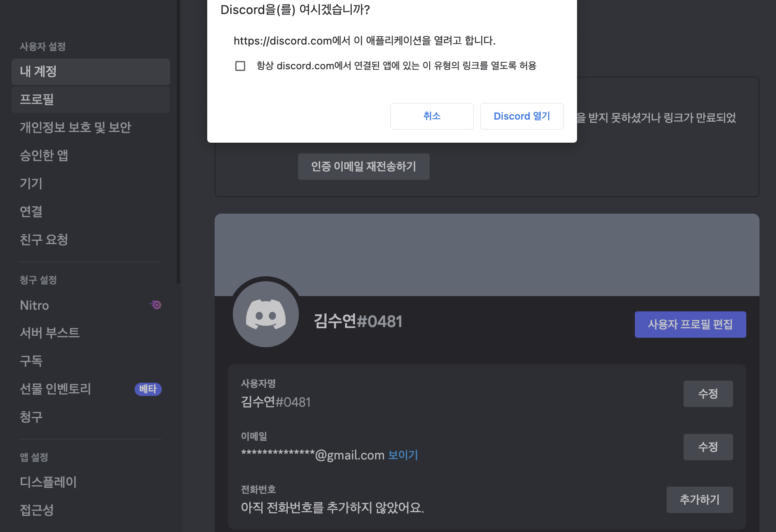This screenshot has height=532, width=776.
Task: Click the Discord 열기 button
Action: [522, 116]
